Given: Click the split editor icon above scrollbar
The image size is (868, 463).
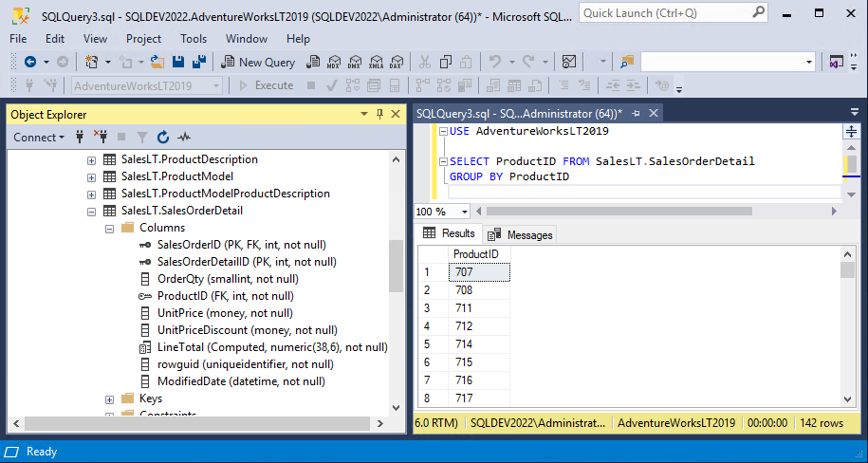Looking at the screenshot, I should tap(851, 131).
